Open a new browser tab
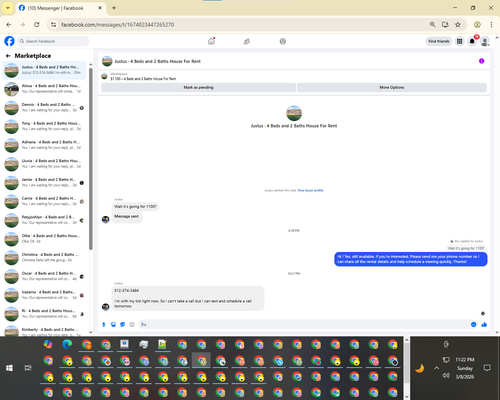 click(x=114, y=8)
